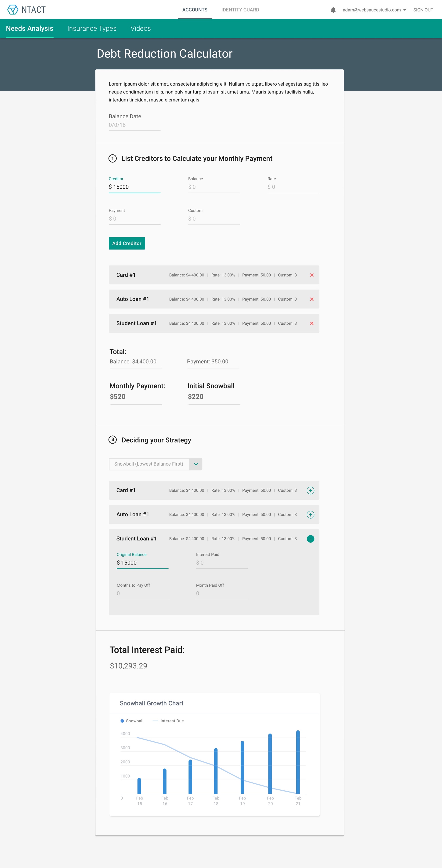The width and height of the screenshot is (442, 868).
Task: Click the total Balance: $4,400.00 text
Action: [x=133, y=362]
